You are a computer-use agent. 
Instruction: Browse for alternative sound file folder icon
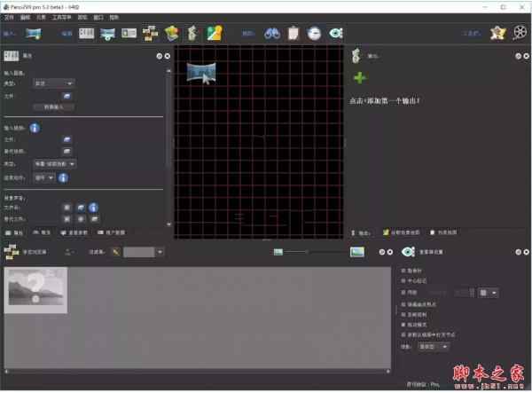pyautogui.click(x=95, y=219)
